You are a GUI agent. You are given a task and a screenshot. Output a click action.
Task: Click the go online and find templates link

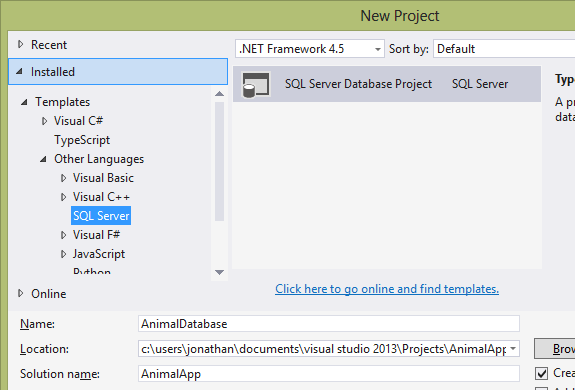(x=387, y=289)
